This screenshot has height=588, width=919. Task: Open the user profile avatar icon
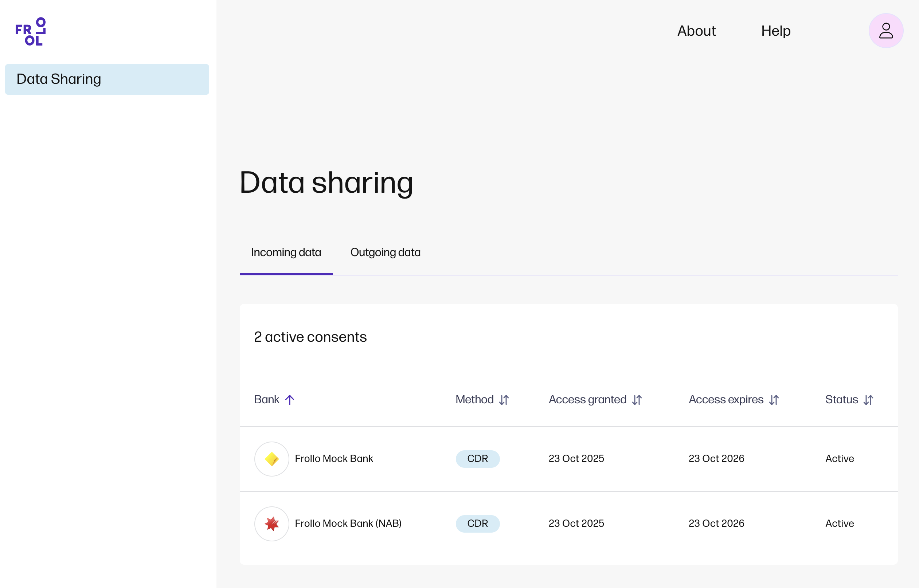click(886, 31)
